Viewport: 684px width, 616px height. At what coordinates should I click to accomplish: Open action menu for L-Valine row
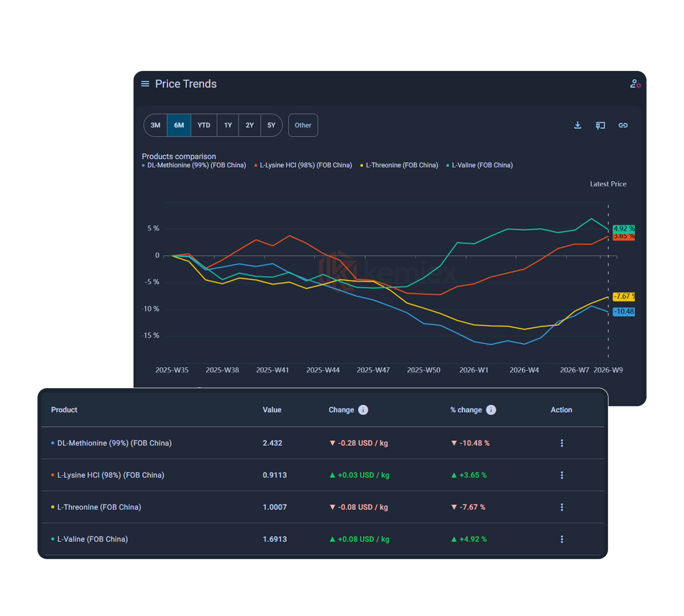tap(562, 539)
